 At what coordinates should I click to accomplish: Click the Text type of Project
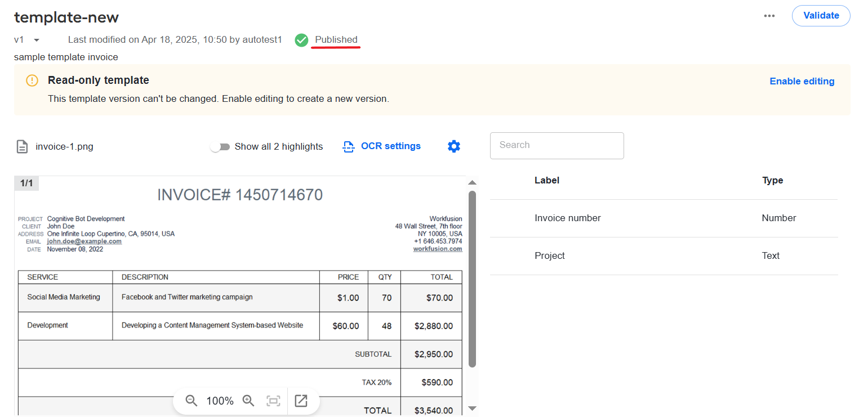coord(771,256)
